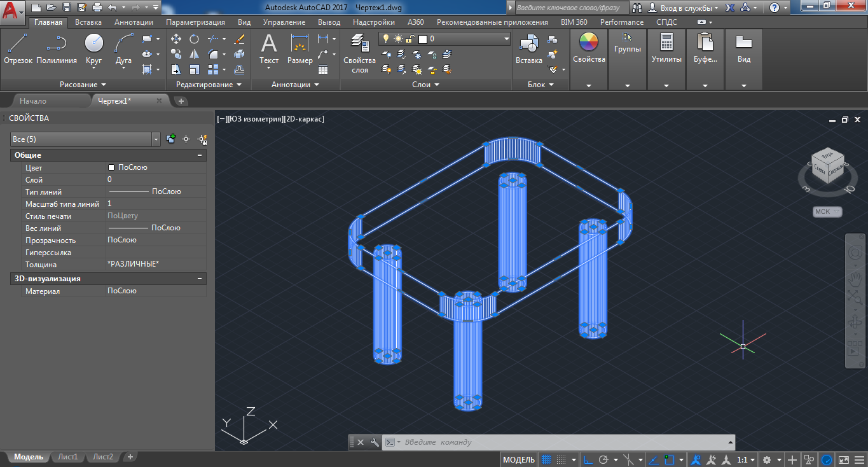This screenshot has width=868, height=467.
Task: Open Свойства слоя layer properties
Action: click(x=360, y=54)
